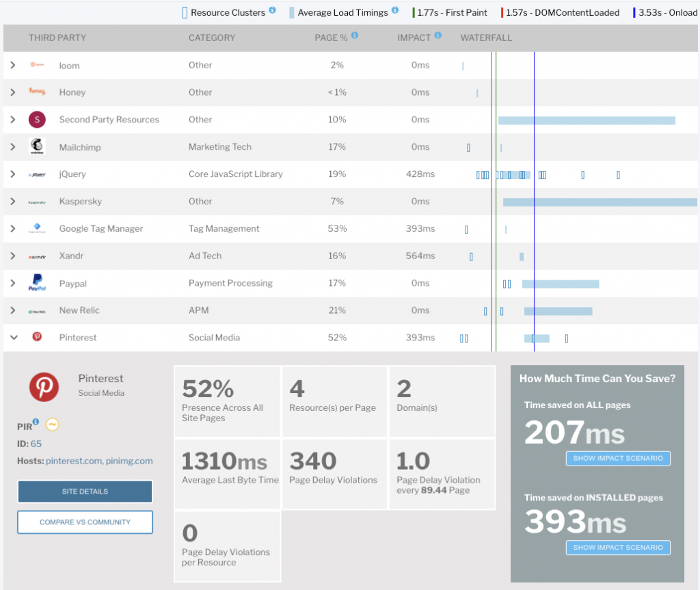Click the Second Party Resources waterfall bar
Image resolution: width=700 pixels, height=590 pixels.
coord(587,120)
